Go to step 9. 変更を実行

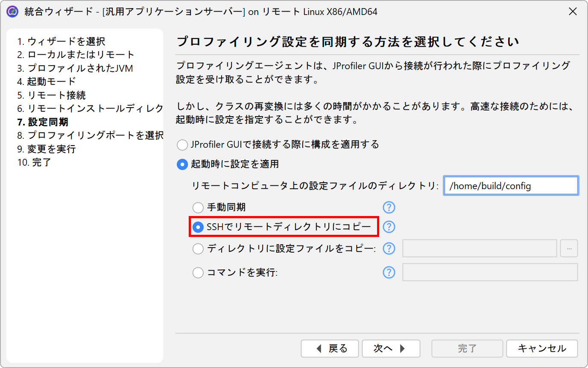pyautogui.click(x=47, y=149)
